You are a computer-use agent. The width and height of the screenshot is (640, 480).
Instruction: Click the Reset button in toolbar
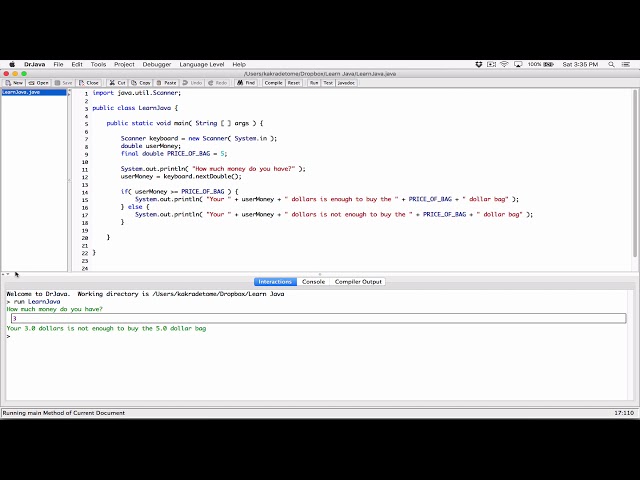(x=294, y=83)
